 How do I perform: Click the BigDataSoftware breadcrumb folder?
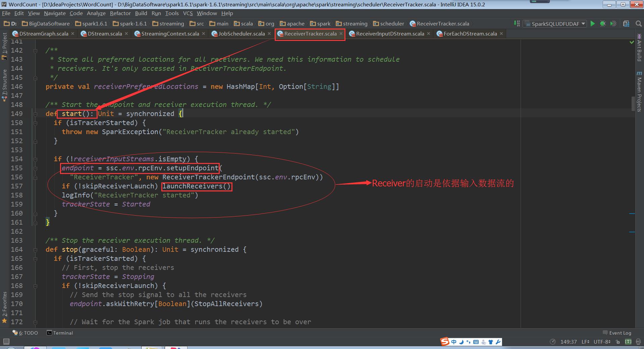tap(46, 23)
